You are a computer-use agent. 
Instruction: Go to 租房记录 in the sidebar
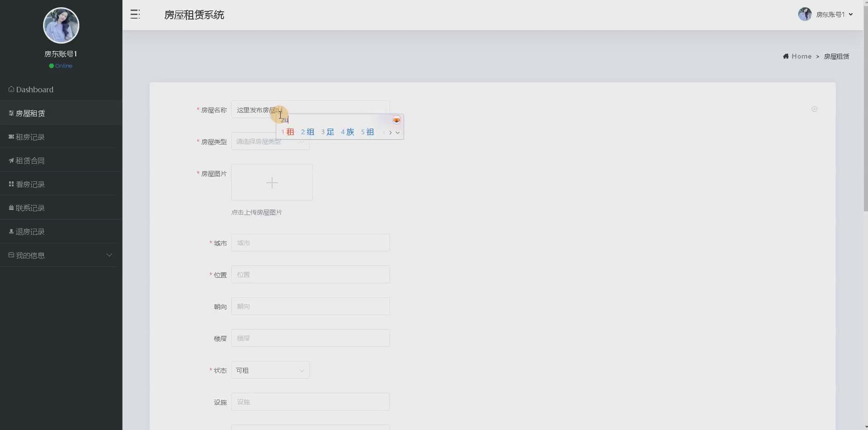point(61,137)
